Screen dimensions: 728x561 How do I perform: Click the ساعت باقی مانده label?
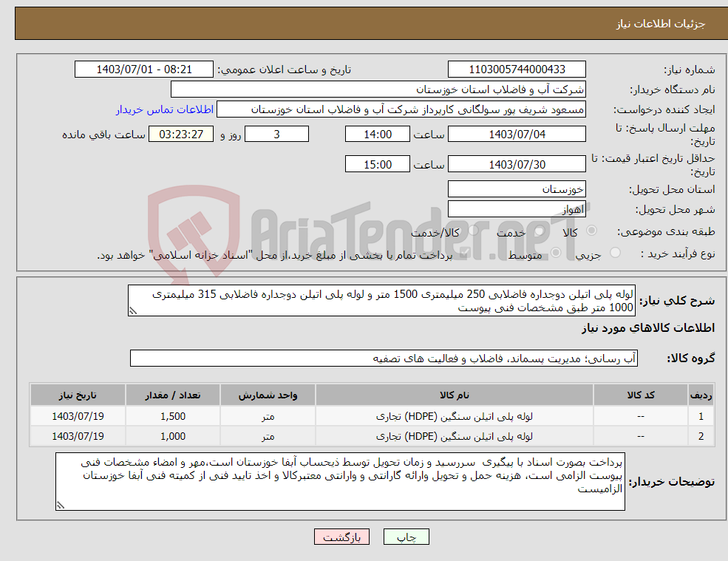(x=103, y=135)
